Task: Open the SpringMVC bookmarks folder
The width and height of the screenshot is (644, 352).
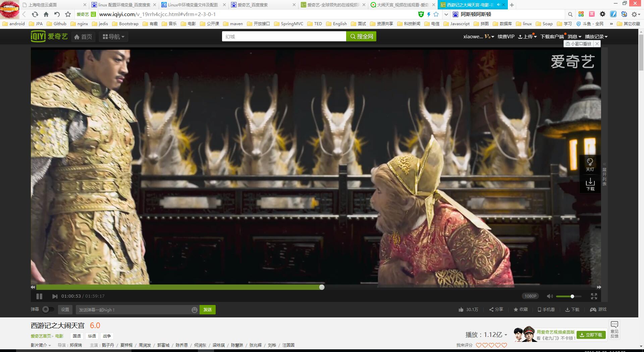Action: click(288, 24)
